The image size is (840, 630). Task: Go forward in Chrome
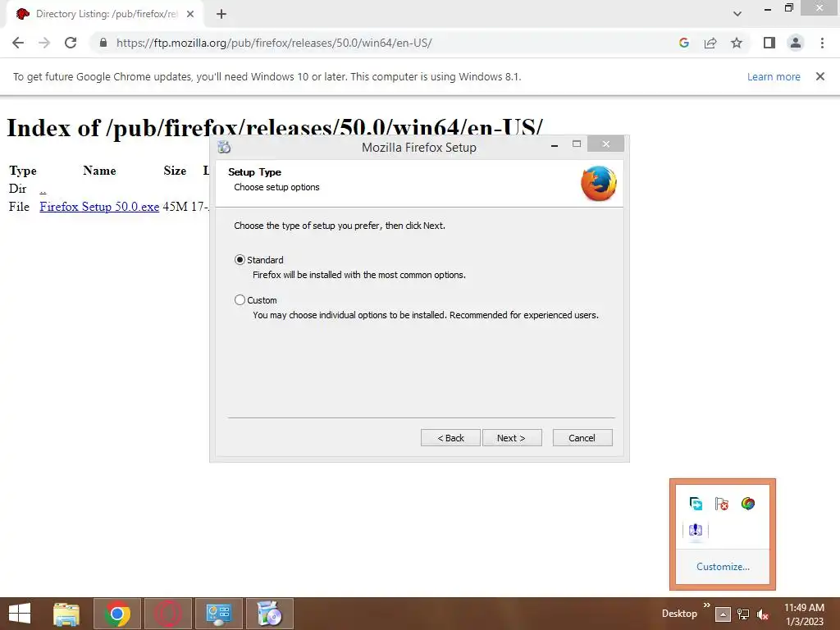click(44, 43)
